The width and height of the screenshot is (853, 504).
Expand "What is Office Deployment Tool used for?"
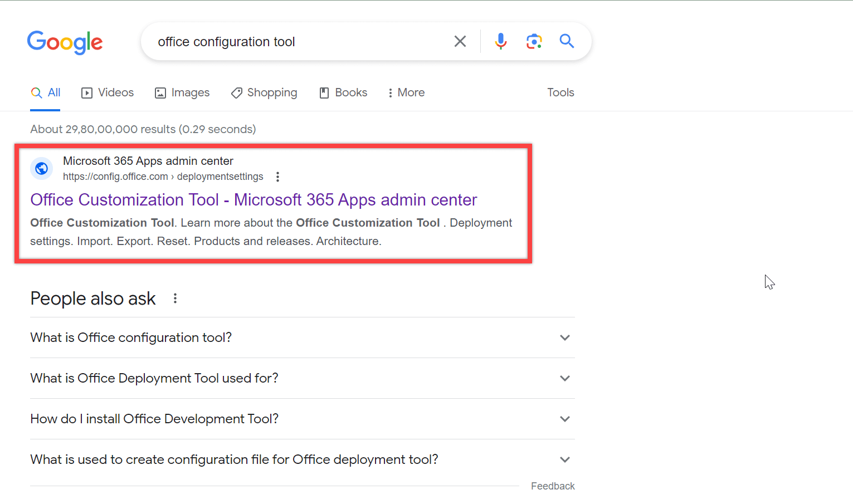pyautogui.click(x=303, y=378)
